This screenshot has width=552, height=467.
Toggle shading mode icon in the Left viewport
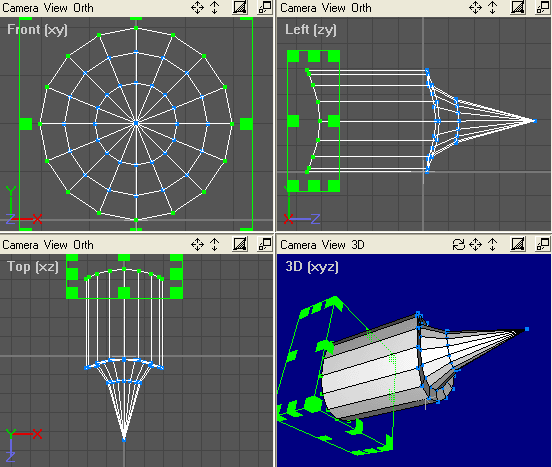click(518, 7)
